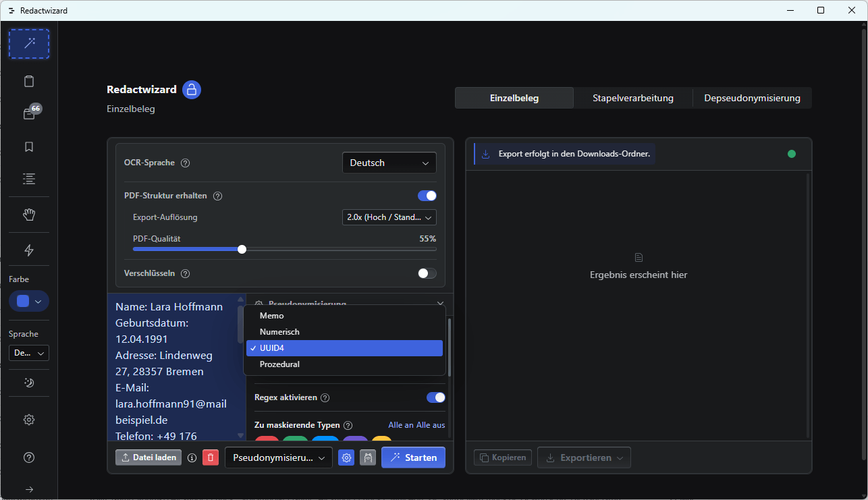This screenshot has width=868, height=500.
Task: Open the Sprache language dropdown
Action: [29, 353]
